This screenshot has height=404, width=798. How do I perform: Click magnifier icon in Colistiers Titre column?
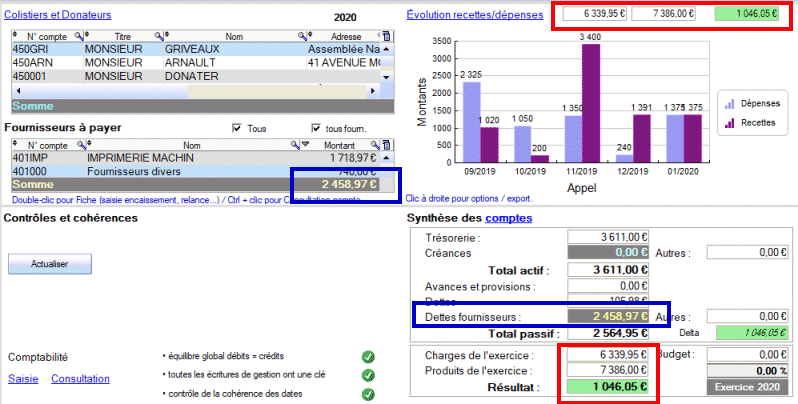point(156,35)
